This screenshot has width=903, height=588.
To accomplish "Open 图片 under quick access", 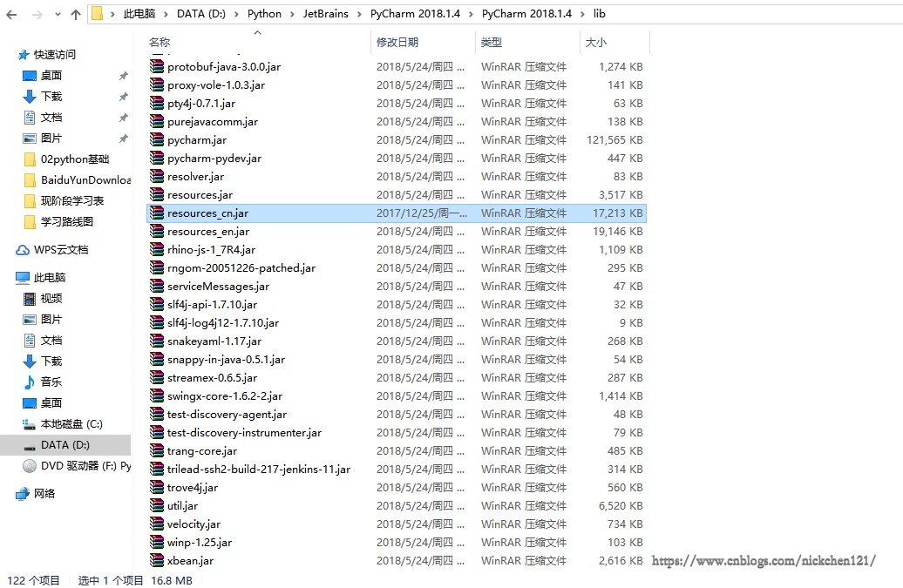I will 51,139.
